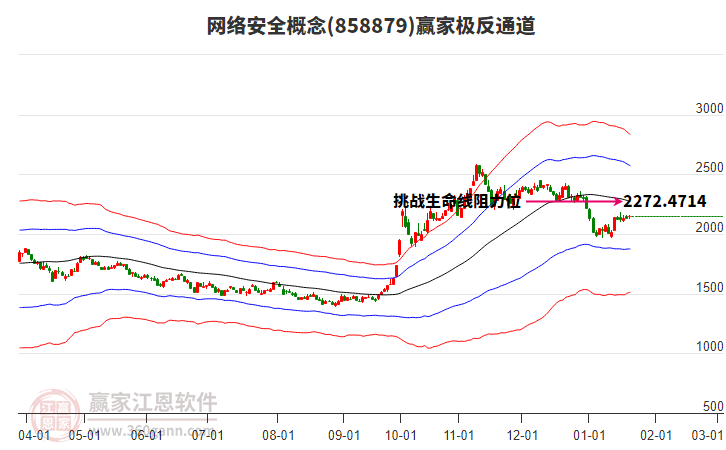Click the 05-01 date label
726x450 pixels.
[84, 436]
